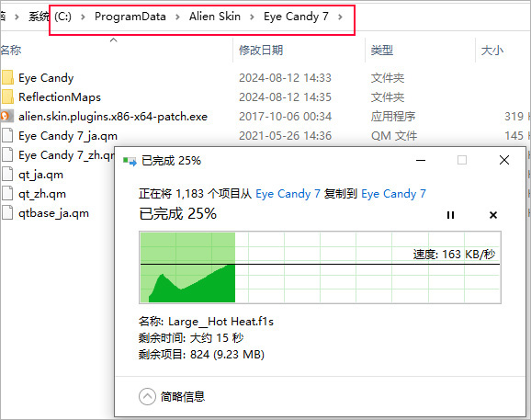Open the ReflectionMaps folder icon
This screenshot has width=531, height=420.
(x=7, y=96)
